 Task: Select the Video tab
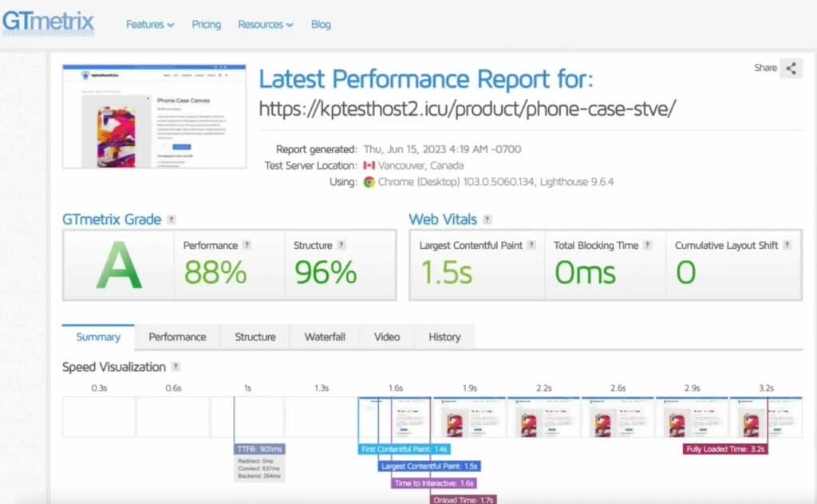point(386,337)
